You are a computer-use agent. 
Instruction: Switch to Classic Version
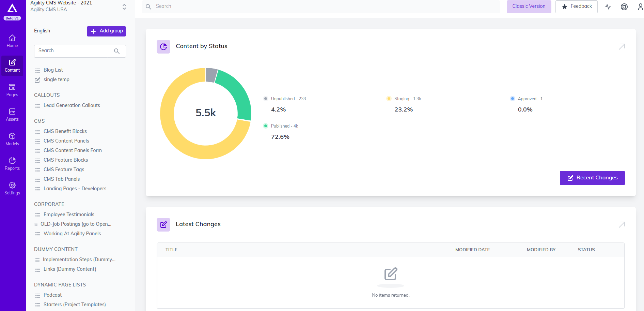(x=529, y=6)
